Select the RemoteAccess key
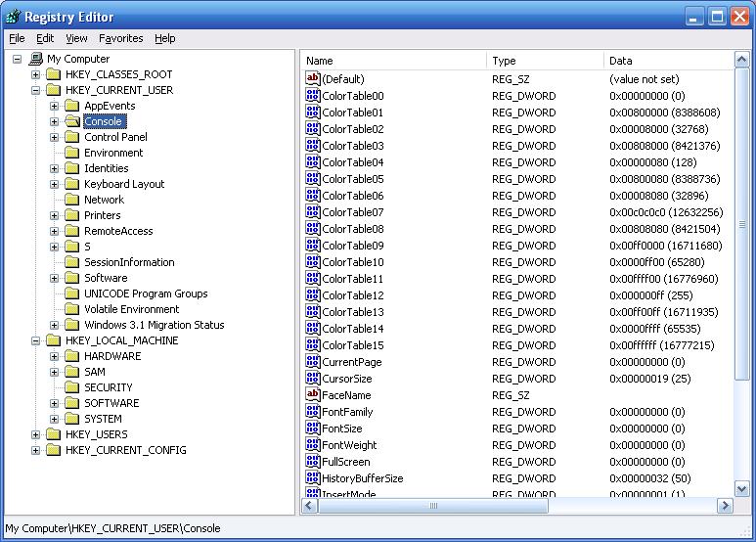 coord(118,231)
